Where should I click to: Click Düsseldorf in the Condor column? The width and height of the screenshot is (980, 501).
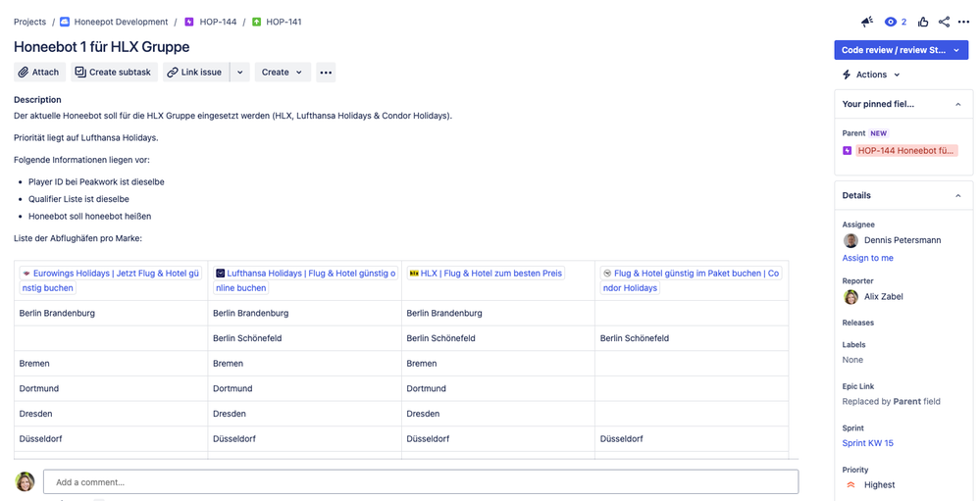[621, 439]
